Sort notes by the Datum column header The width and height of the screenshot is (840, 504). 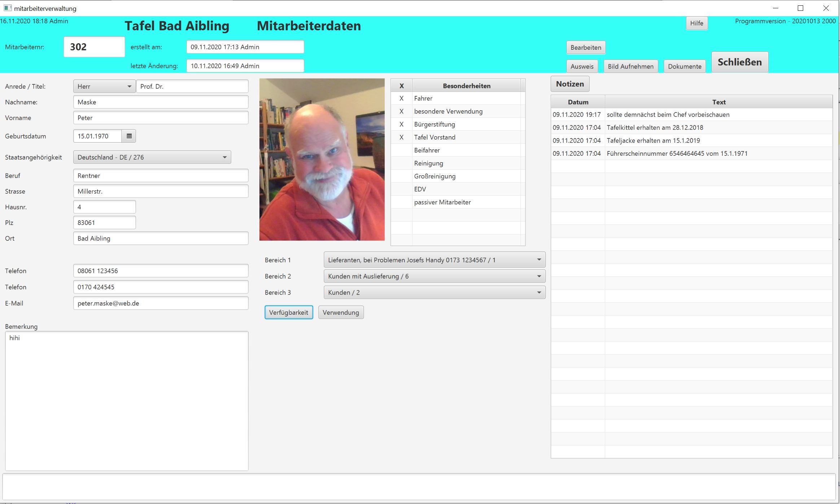[578, 102]
